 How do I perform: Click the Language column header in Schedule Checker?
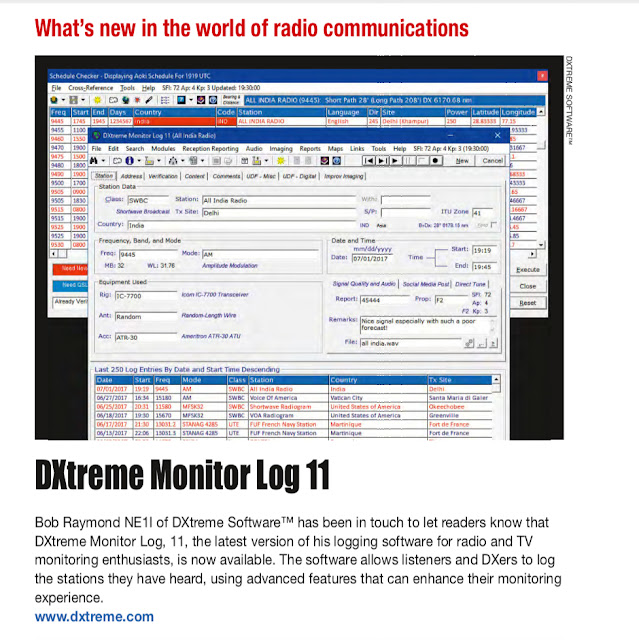point(346,112)
